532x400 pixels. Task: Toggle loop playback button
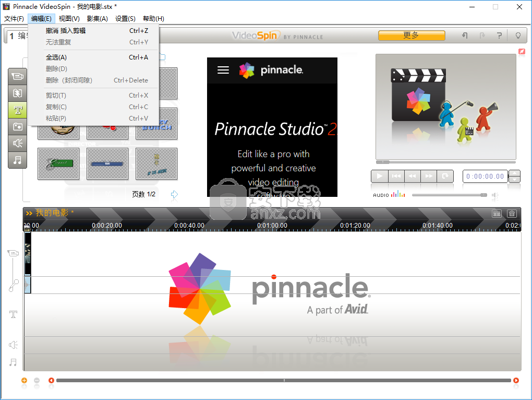point(445,176)
